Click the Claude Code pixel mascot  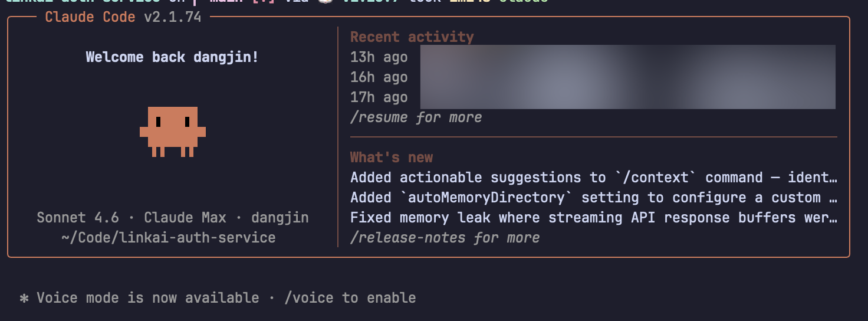tap(172, 131)
